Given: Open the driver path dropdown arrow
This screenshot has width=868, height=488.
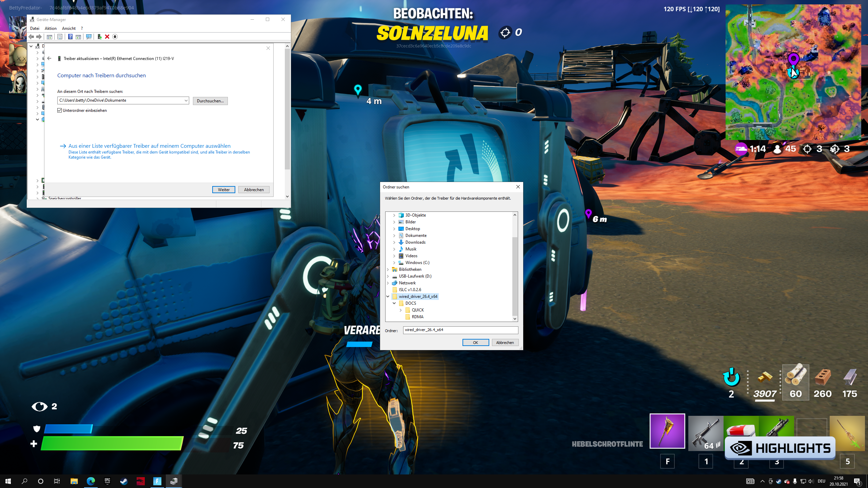Looking at the screenshot, I should point(186,100).
